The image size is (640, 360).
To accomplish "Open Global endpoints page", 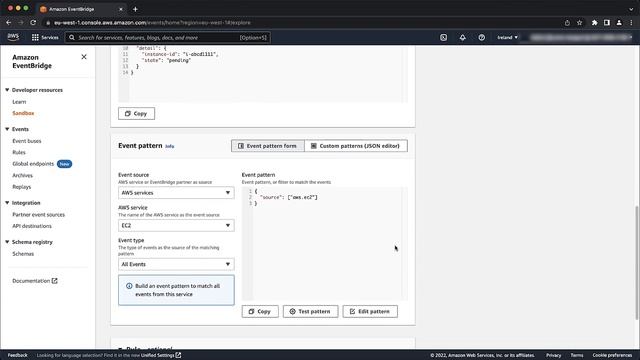I will [33, 164].
